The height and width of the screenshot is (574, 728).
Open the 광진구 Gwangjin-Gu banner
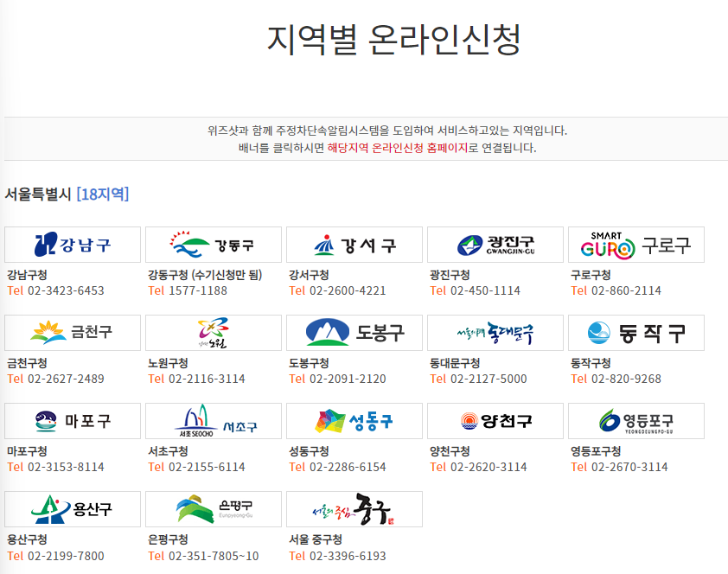coord(495,245)
